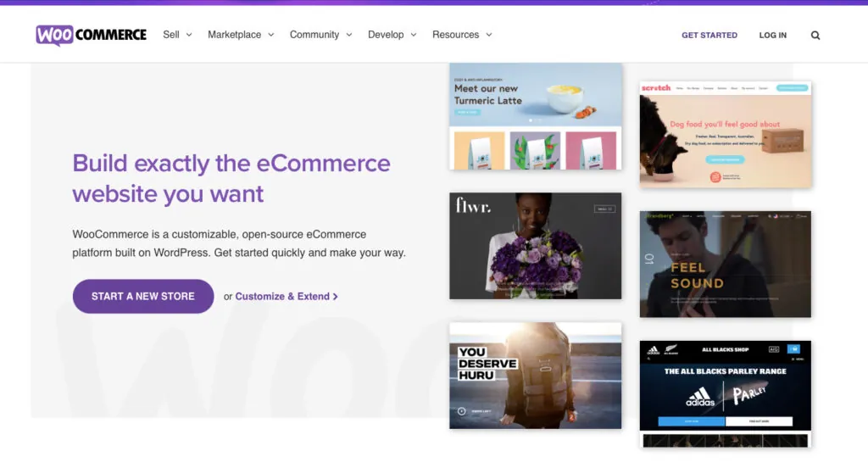The height and width of the screenshot is (468, 868).
Task: Expand the Develop dropdown chevron
Action: click(x=413, y=35)
